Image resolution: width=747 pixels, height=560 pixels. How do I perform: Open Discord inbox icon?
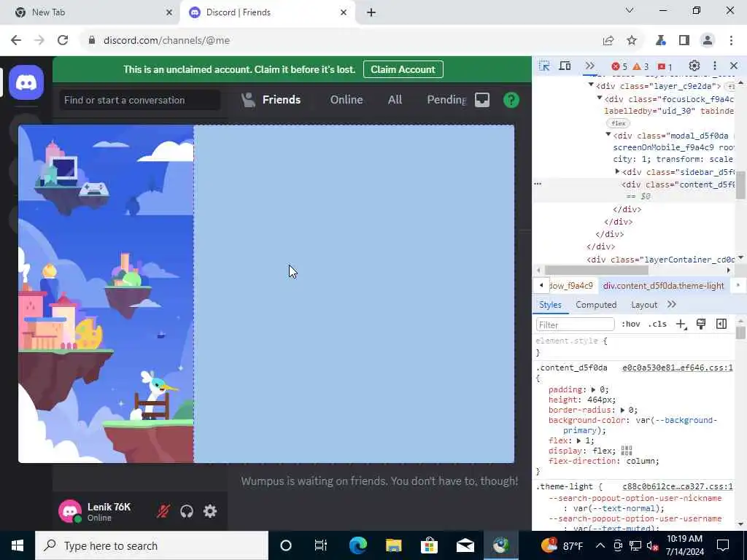coord(482,100)
